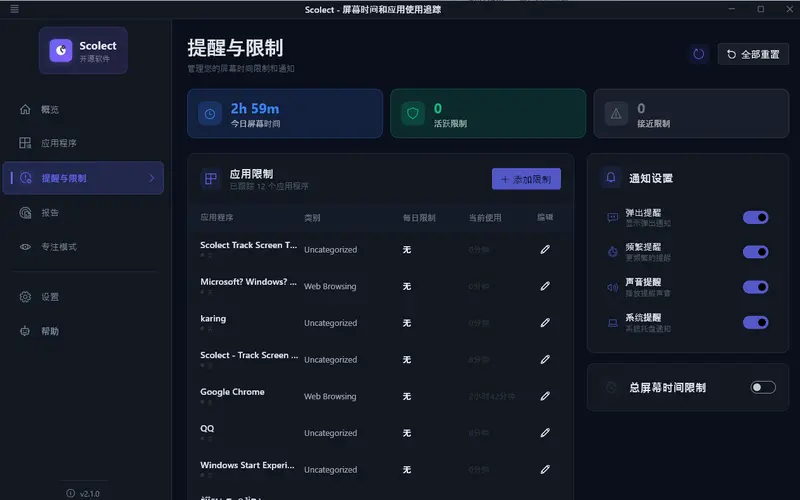800x500 pixels.
Task: Click the 2h 59m screen time value
Action: (255, 109)
